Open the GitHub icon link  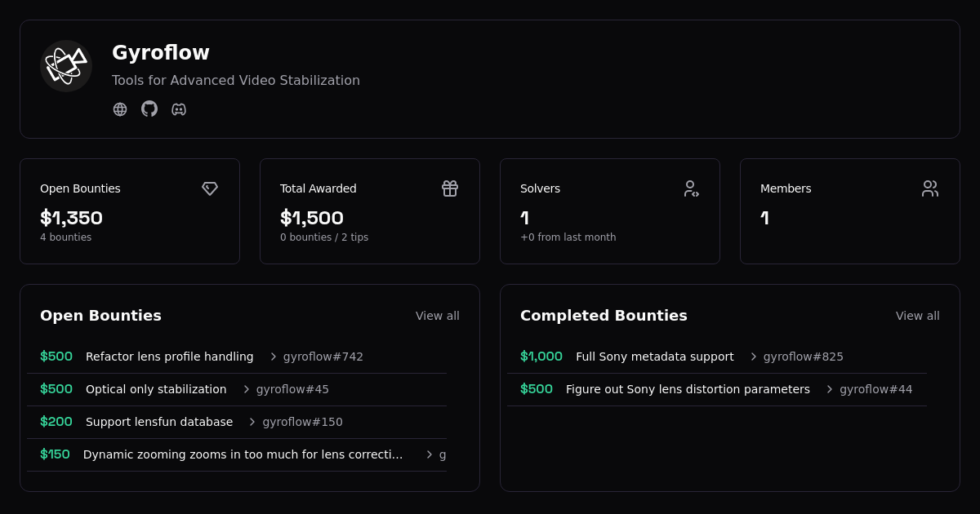(149, 109)
